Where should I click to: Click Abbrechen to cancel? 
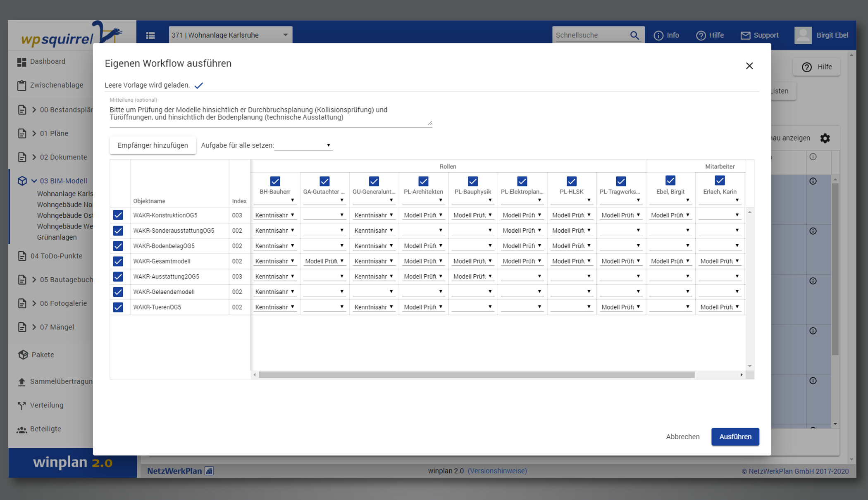(x=683, y=437)
